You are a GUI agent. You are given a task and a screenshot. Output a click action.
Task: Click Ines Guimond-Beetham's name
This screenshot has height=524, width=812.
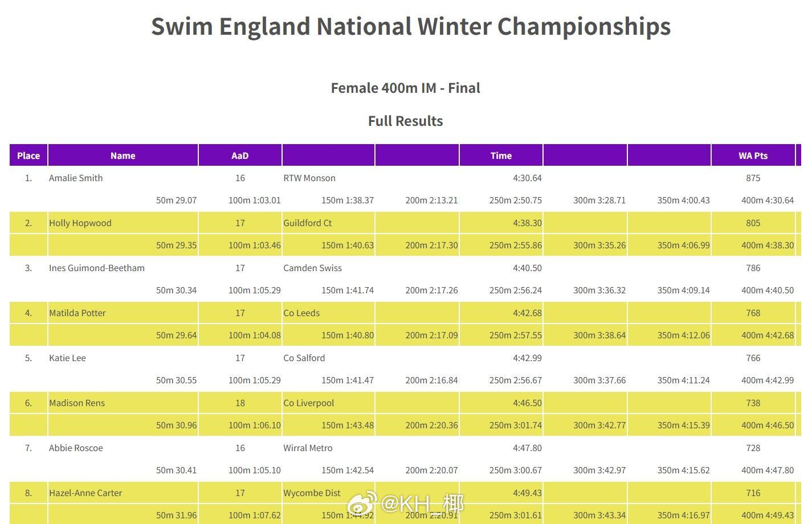pos(97,268)
